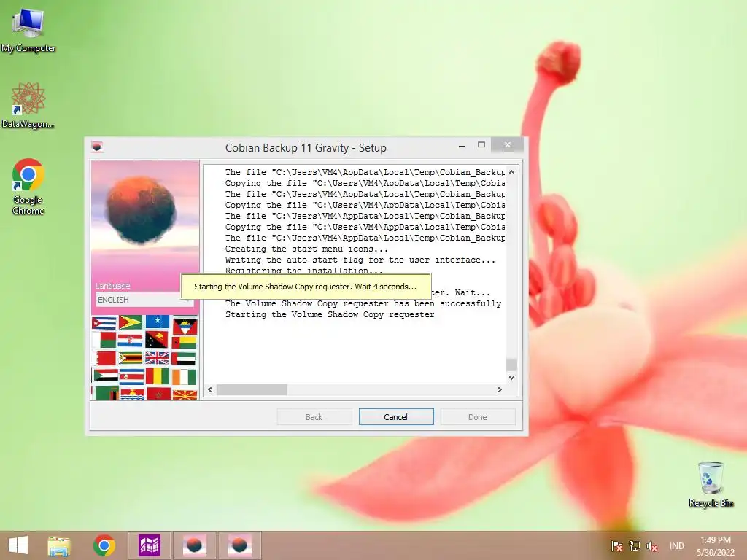Open the taskbar clock showing 1:49 PM
The height and width of the screenshot is (560, 747).
[715, 546]
